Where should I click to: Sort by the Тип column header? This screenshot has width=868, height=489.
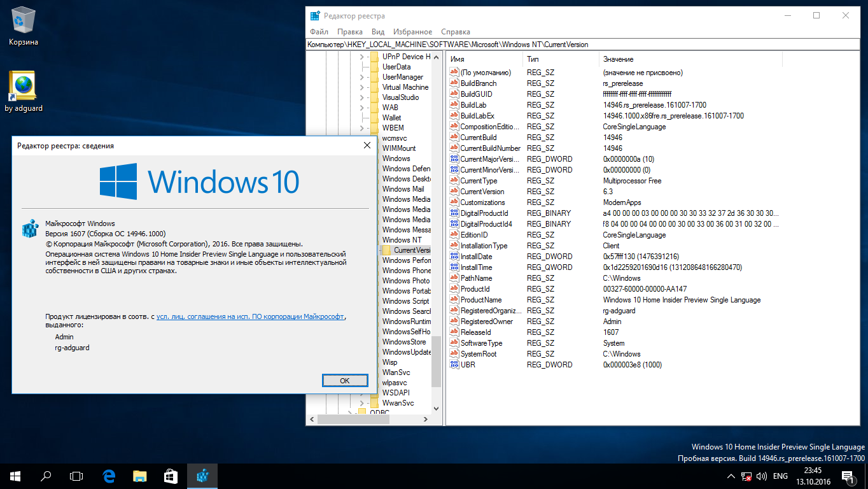coord(561,59)
